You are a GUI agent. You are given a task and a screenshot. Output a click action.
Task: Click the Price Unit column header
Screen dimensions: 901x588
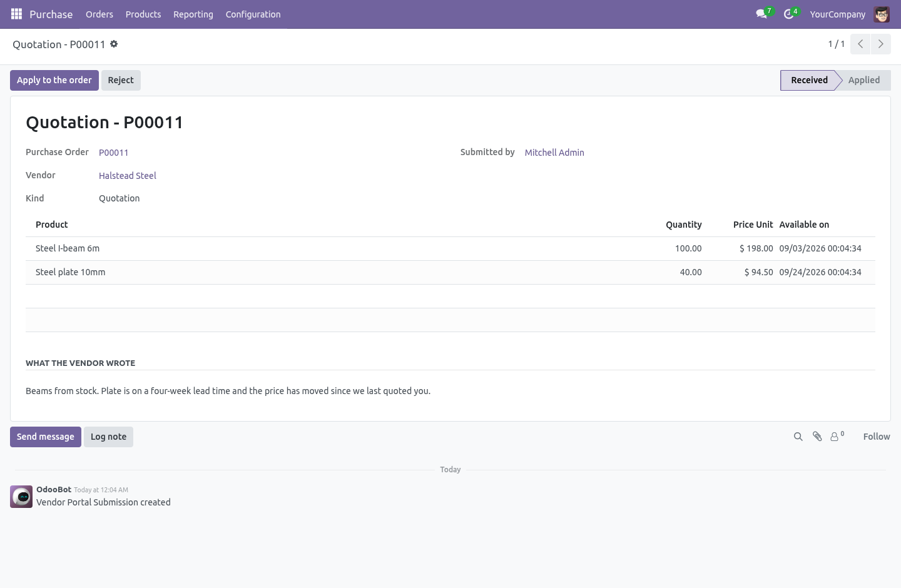click(x=753, y=225)
